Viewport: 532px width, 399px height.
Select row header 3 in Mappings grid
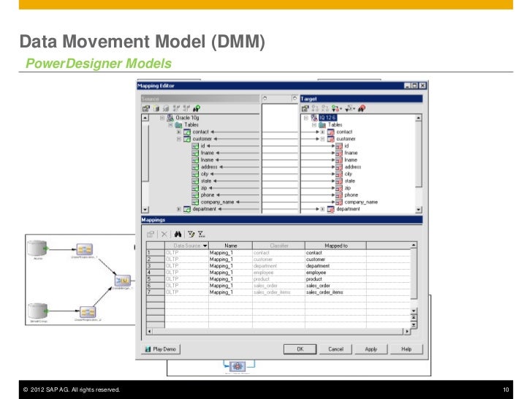tap(156, 266)
